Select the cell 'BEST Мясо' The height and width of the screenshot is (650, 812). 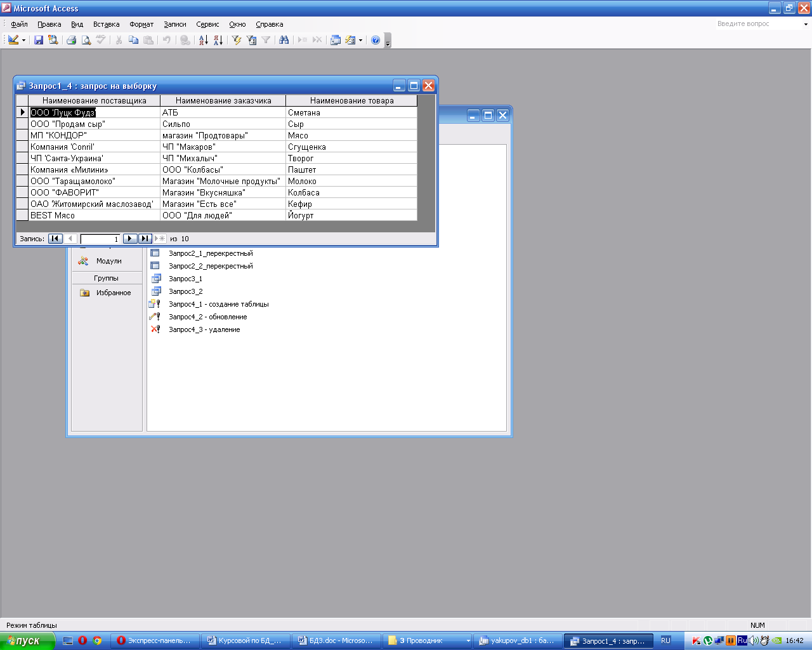(x=95, y=215)
